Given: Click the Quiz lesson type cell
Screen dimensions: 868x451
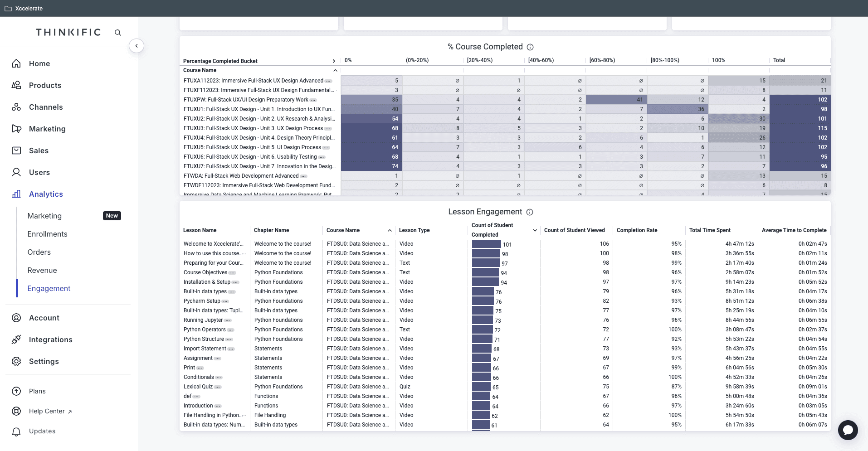Looking at the screenshot, I should point(405,387).
